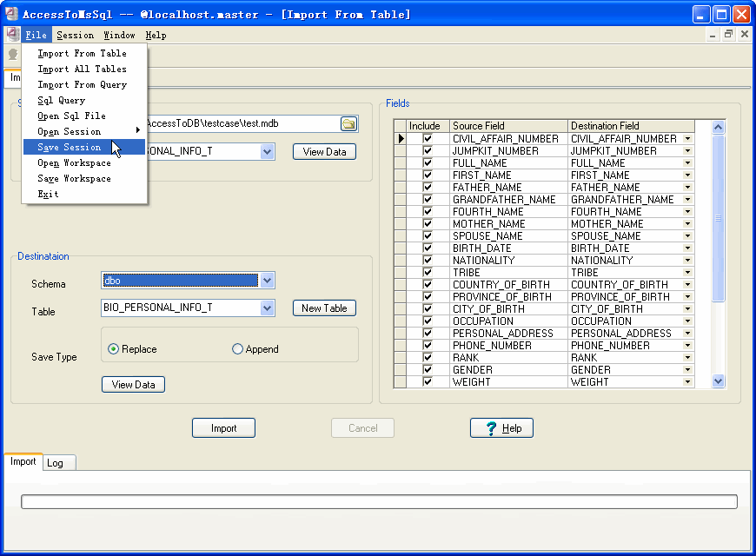
Task: Click the browse folder icon next to the test.mdb path
Action: pyautogui.click(x=348, y=124)
